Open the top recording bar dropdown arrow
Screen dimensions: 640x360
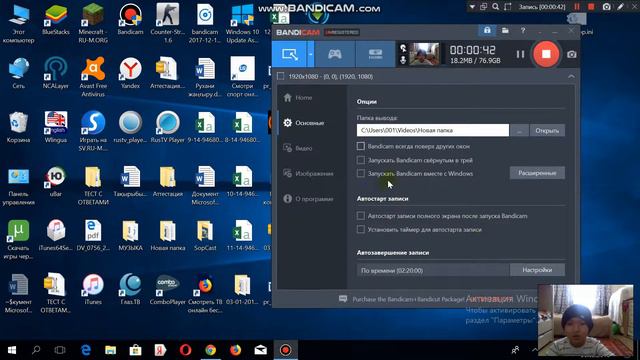(472, 7)
